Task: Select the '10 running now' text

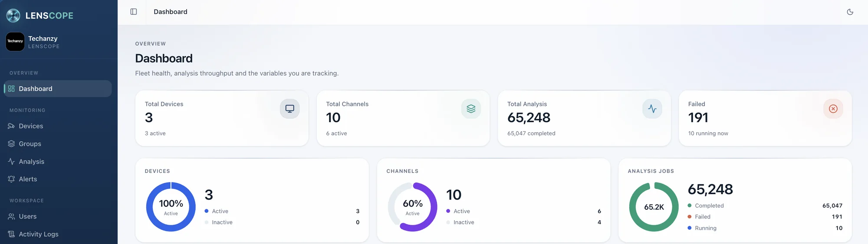Action: click(x=708, y=133)
